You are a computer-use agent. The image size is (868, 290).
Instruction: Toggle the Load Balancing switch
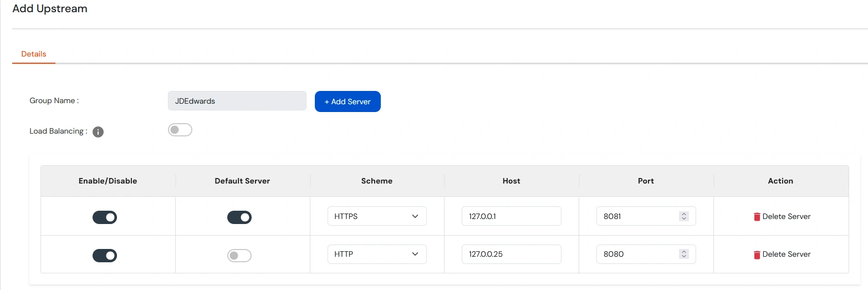[180, 130]
